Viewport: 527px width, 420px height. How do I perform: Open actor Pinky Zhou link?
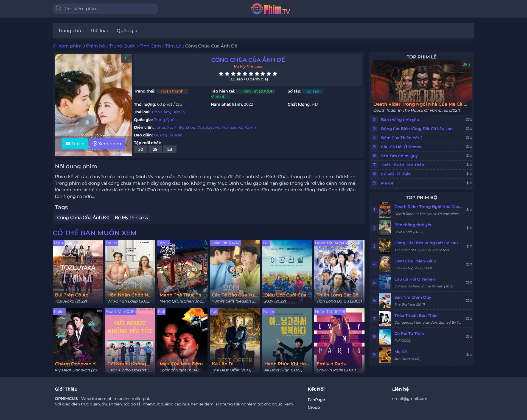(x=184, y=127)
